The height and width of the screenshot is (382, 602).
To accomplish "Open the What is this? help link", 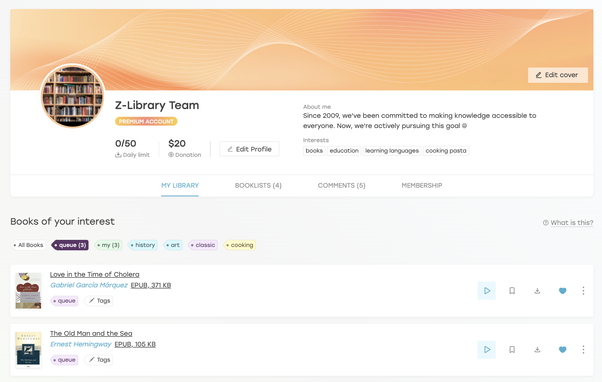I will [x=568, y=223].
